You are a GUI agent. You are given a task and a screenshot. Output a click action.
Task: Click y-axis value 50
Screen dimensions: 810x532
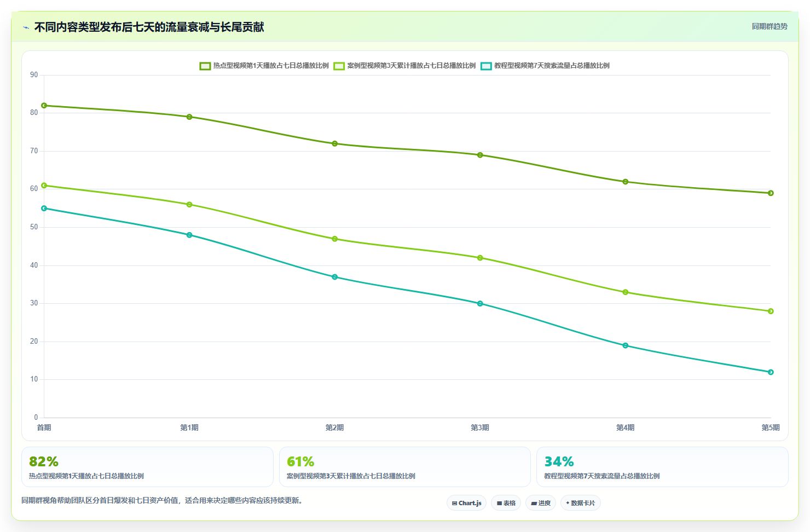34,227
